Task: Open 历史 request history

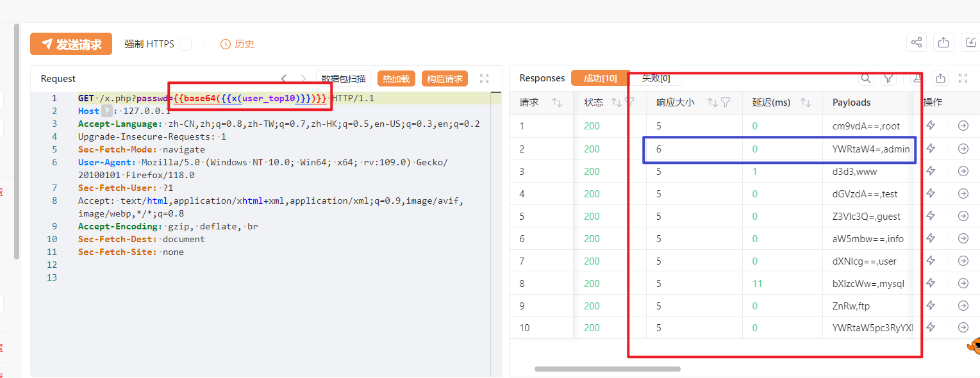Action: click(237, 44)
